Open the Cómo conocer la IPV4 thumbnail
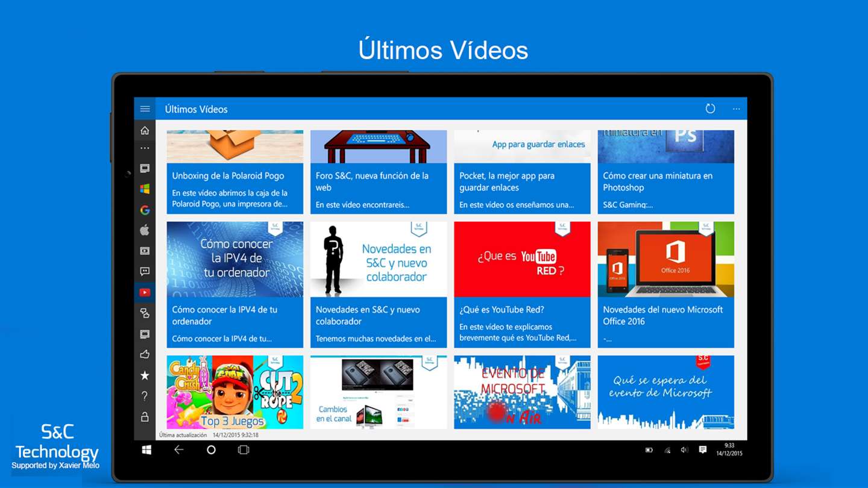This screenshot has width=868, height=488. pos(235,259)
